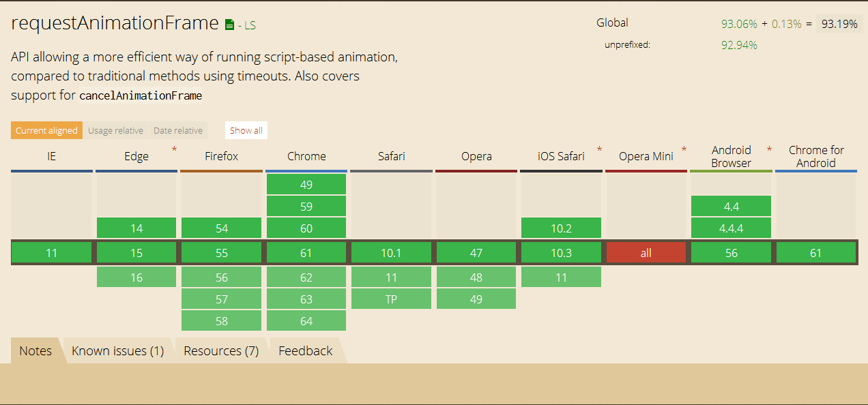Click the IE 11 support cell

click(51, 253)
